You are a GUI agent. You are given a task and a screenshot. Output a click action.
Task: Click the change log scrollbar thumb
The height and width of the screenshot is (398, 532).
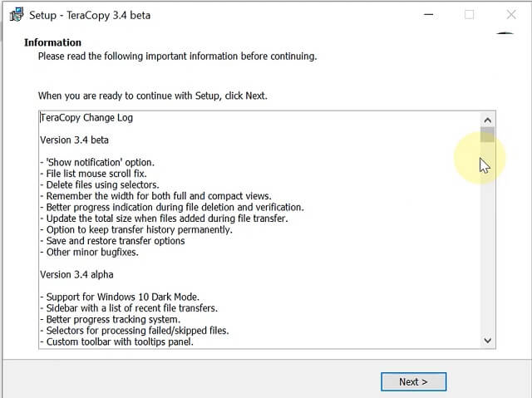[x=488, y=135]
